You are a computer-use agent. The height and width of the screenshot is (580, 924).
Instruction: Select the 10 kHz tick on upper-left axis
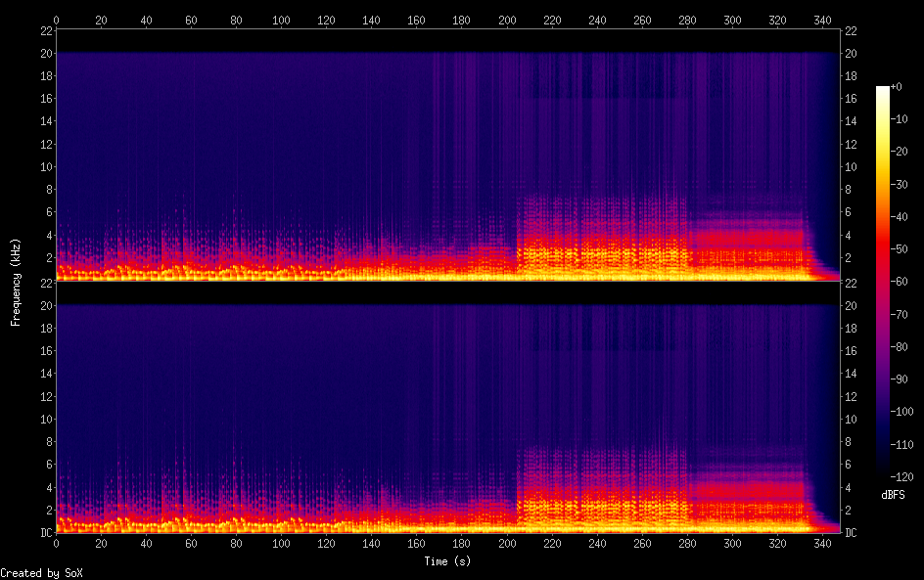pos(44,166)
